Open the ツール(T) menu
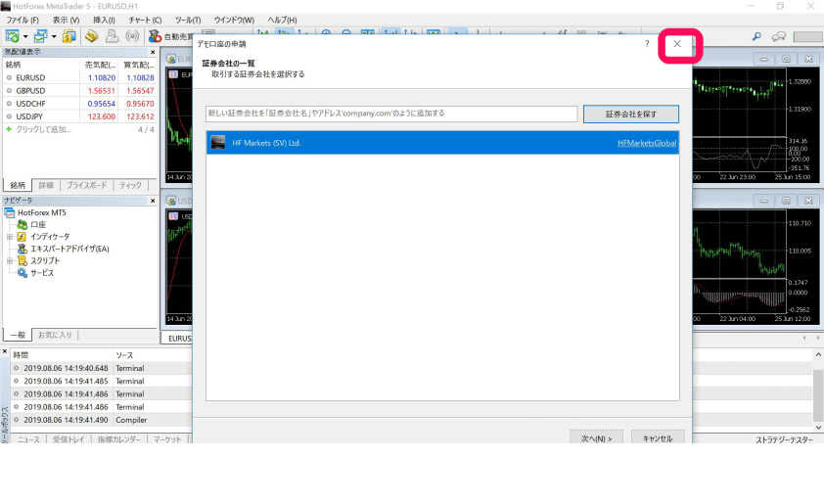The height and width of the screenshot is (504, 824). click(187, 20)
